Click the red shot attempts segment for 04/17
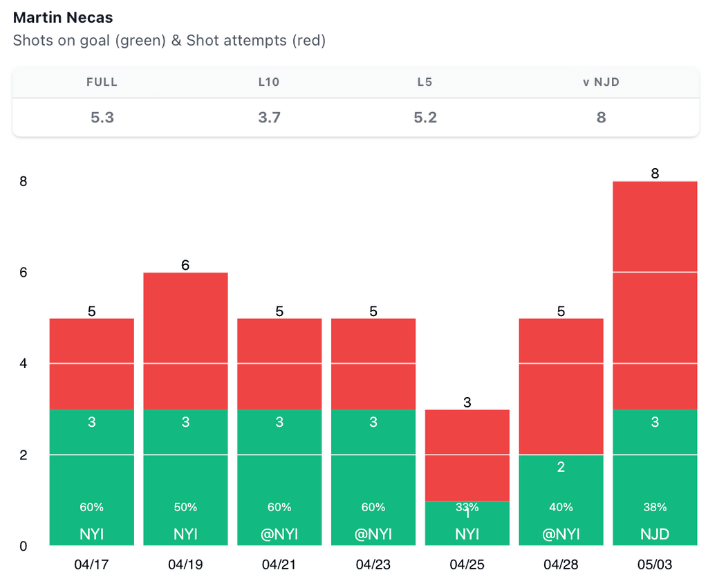The image size is (708, 588). (x=91, y=363)
